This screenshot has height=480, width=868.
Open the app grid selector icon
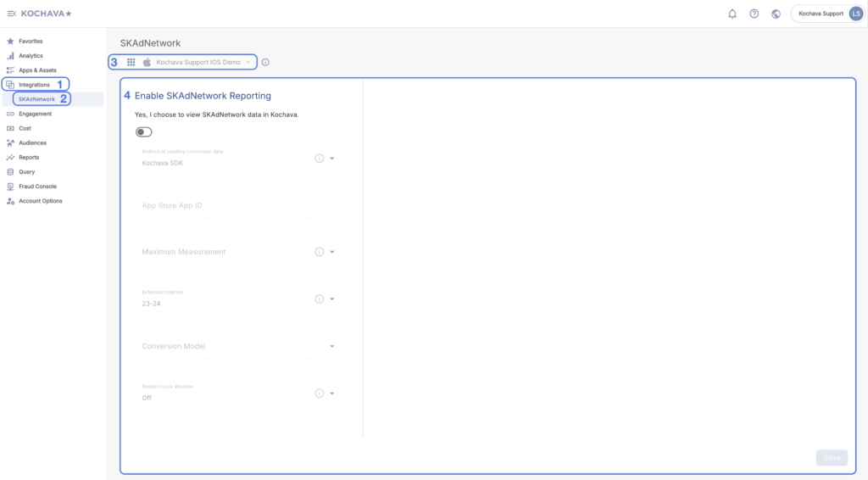pyautogui.click(x=131, y=62)
